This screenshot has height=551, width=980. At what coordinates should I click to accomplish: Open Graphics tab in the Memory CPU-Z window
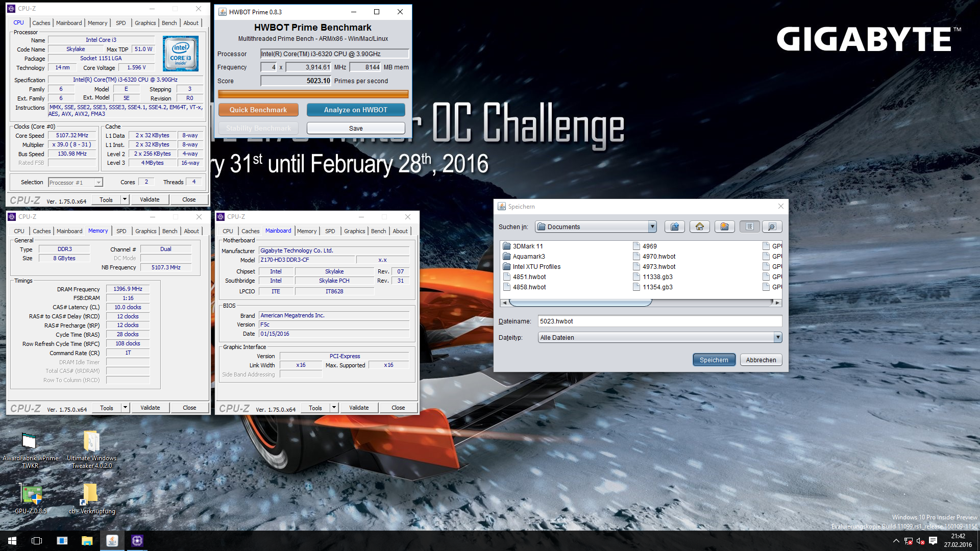coord(145,231)
